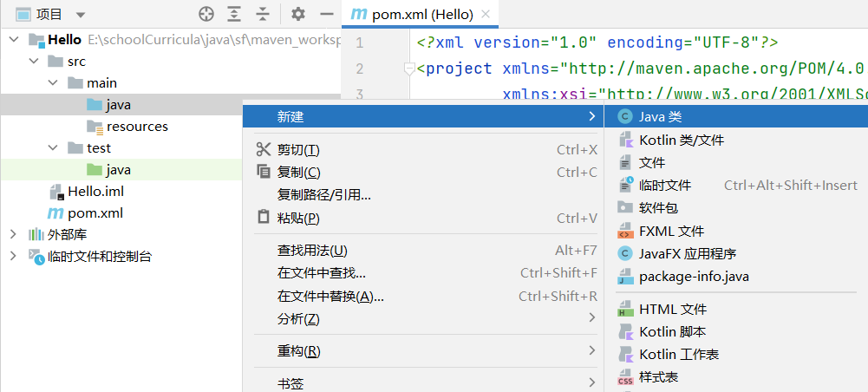Image resolution: width=868 pixels, height=392 pixels.
Task: Create a new HTML 文件
Action: click(x=736, y=309)
